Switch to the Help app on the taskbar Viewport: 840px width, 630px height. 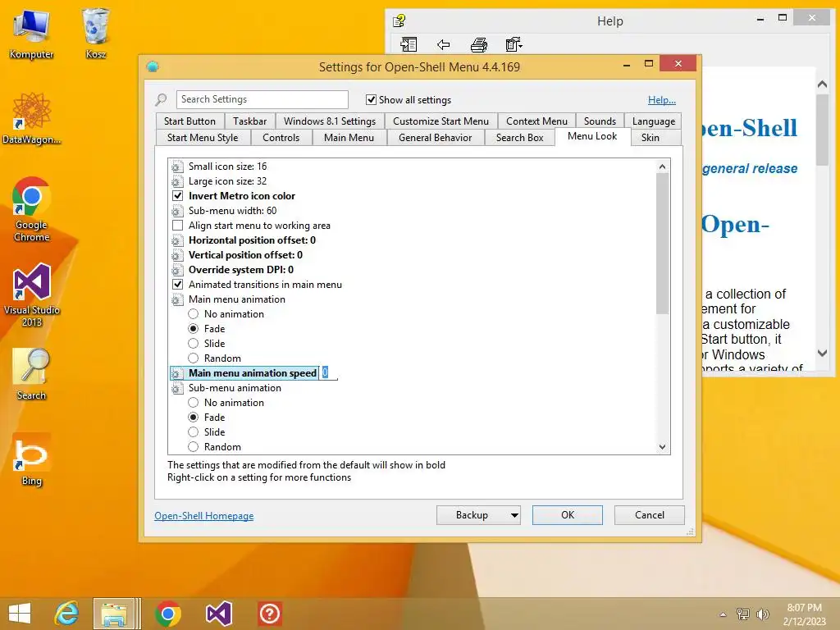pyautogui.click(x=269, y=614)
